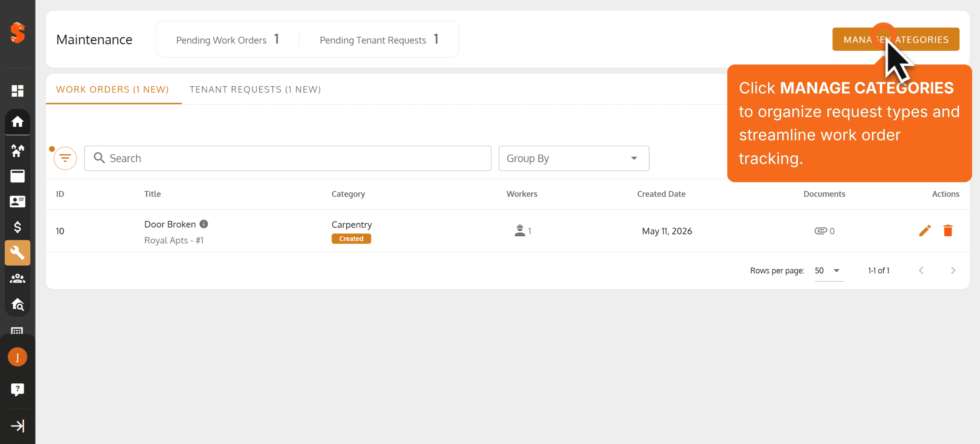The image size is (980, 444).
Task: Sort by the Title column header
Action: 152,194
